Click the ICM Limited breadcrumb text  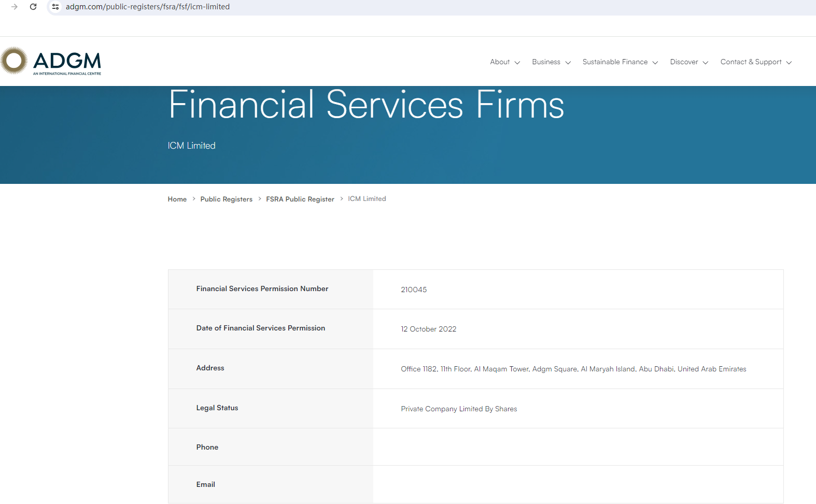point(367,199)
